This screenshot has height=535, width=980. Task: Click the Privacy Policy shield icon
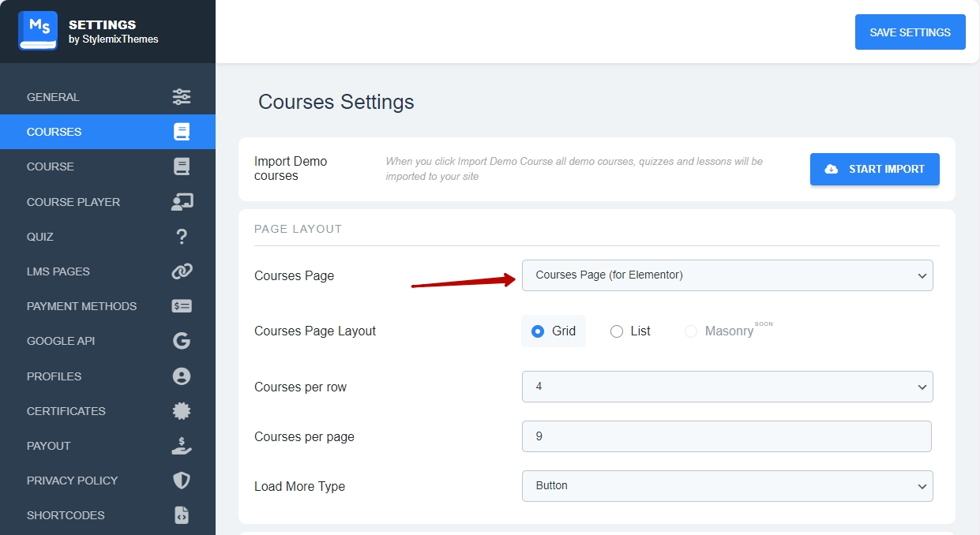(182, 481)
